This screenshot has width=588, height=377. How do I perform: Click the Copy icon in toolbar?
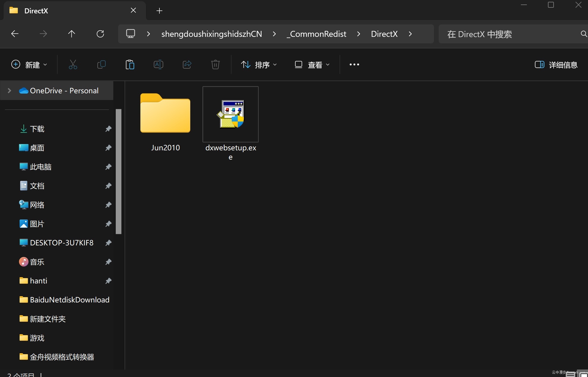tap(102, 64)
